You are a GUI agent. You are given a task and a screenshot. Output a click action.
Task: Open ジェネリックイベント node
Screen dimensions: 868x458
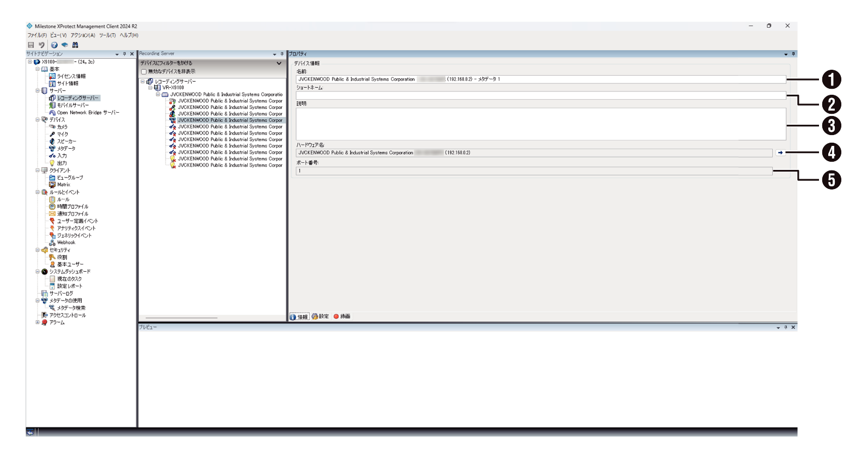pos(75,235)
